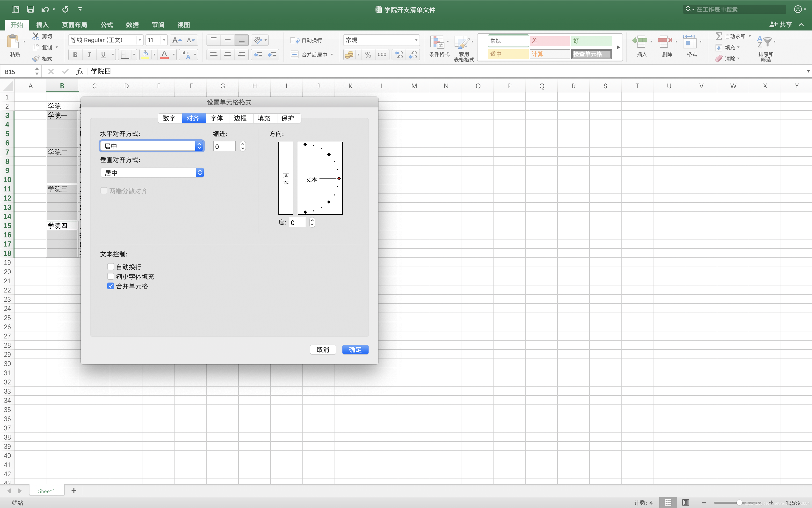Click the 自动换行 ribbon button
812x508 pixels.
tap(306, 40)
